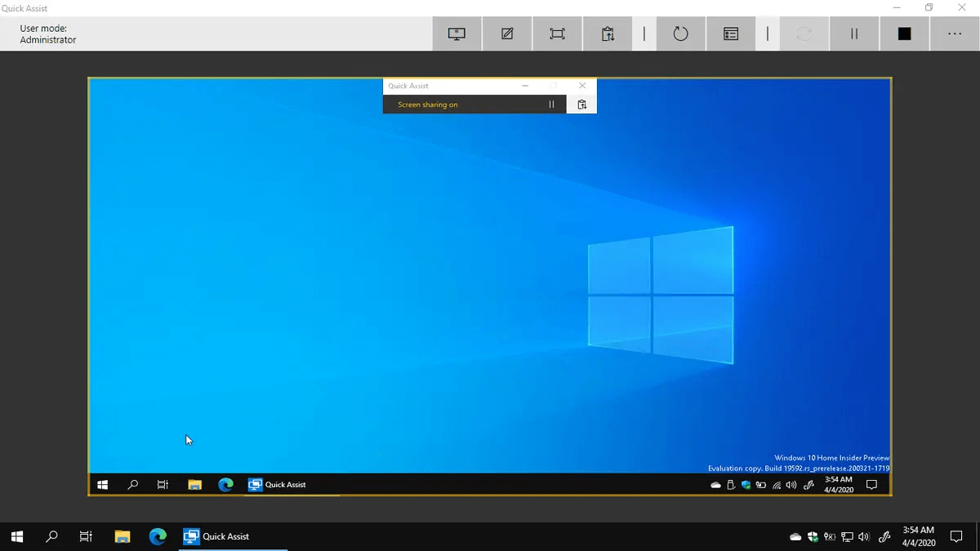Launch File Explorer on remote taskbar
980x551 pixels.
pyautogui.click(x=195, y=484)
